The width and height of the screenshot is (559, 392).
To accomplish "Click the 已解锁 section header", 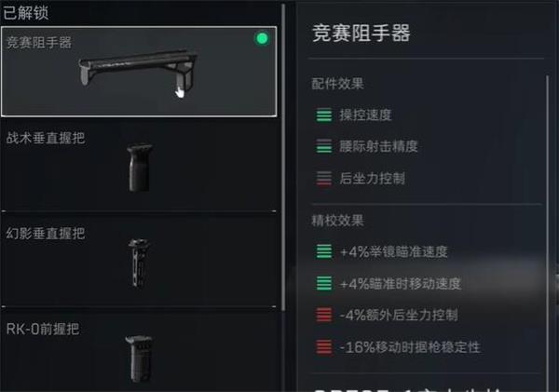I will point(26,12).
